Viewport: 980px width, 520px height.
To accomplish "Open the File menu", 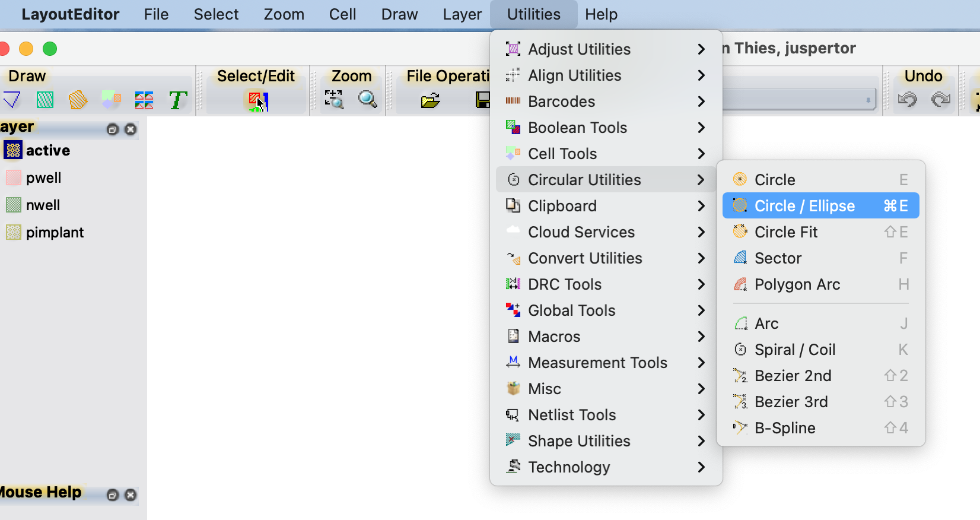I will (156, 14).
